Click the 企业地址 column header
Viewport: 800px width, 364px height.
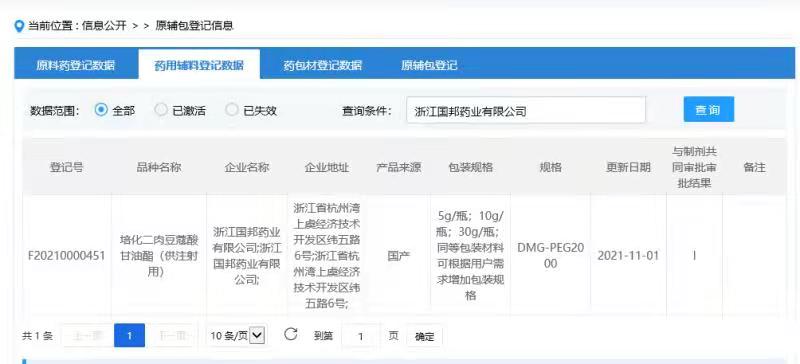point(327,167)
